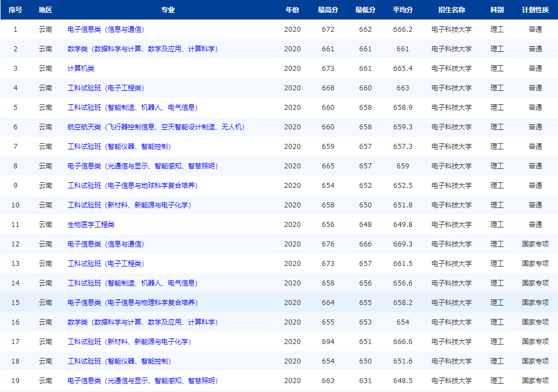
Task: Select the average score 659.3 cell
Action: click(403, 127)
